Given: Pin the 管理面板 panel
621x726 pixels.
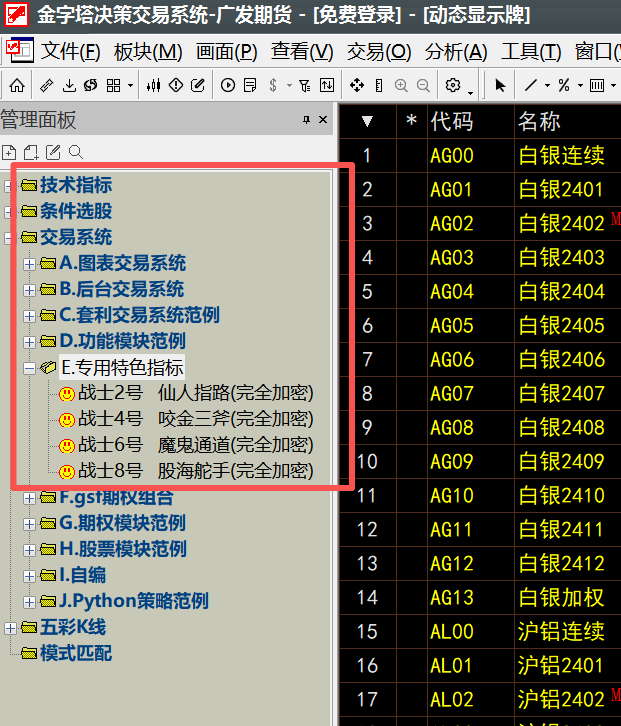Looking at the screenshot, I should tap(306, 120).
